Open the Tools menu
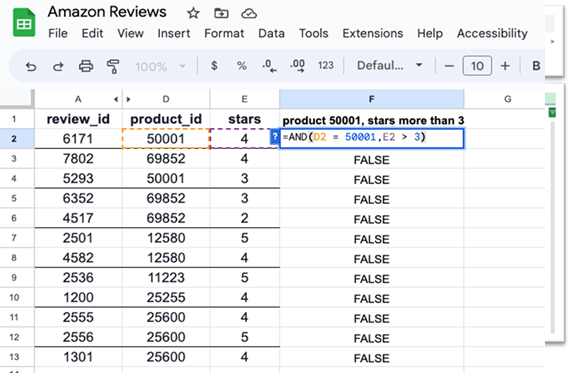The width and height of the screenshot is (572, 373). click(313, 33)
